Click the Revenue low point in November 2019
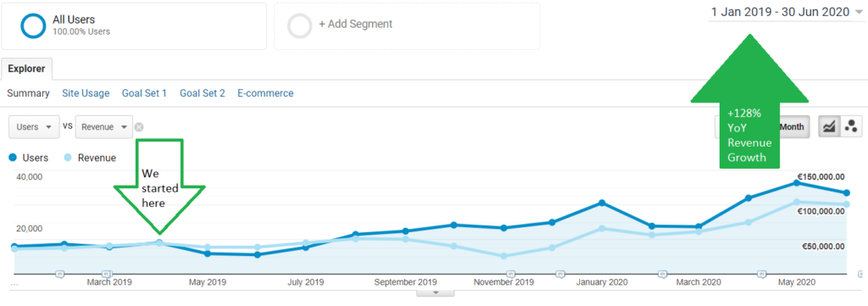This screenshot has height=306, width=868. 504,256
